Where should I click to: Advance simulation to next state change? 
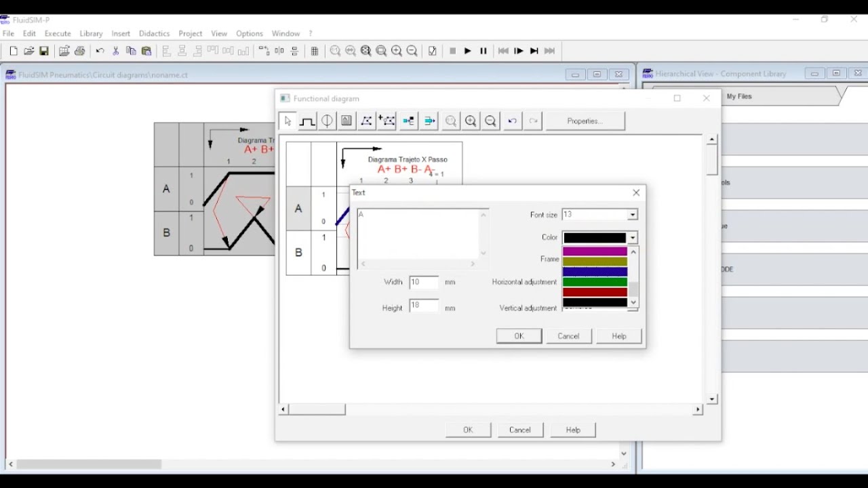(534, 51)
